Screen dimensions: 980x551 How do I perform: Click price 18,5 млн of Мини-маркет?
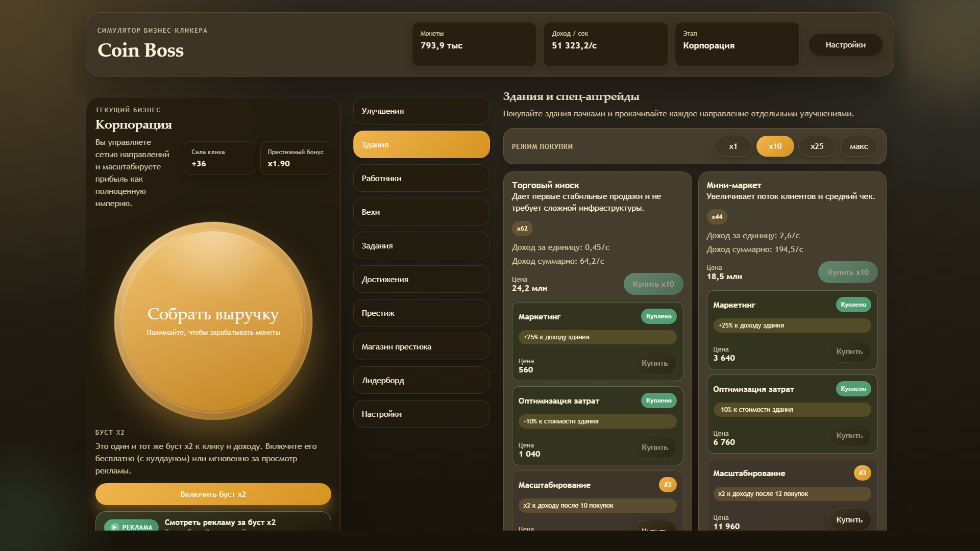724,277
